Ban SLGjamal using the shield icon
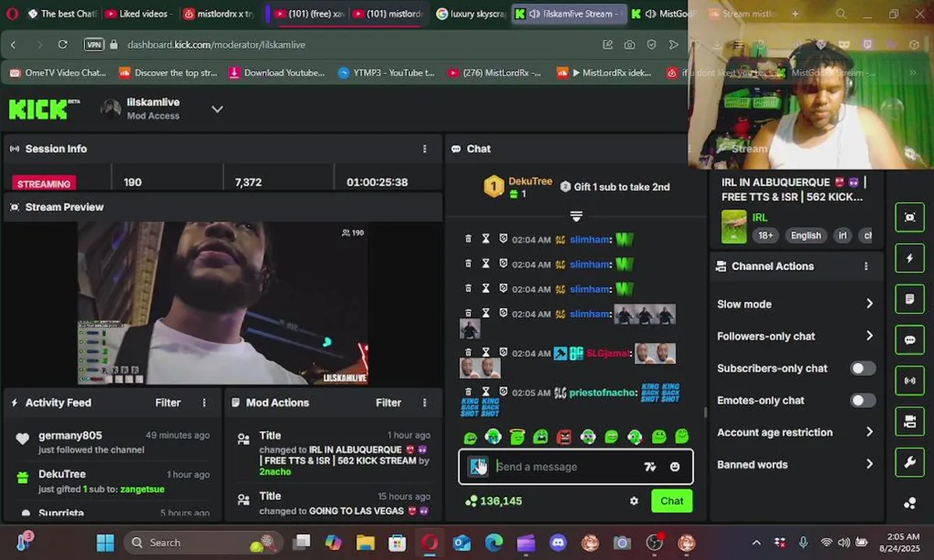Viewport: 934px width, 560px height. tap(504, 352)
